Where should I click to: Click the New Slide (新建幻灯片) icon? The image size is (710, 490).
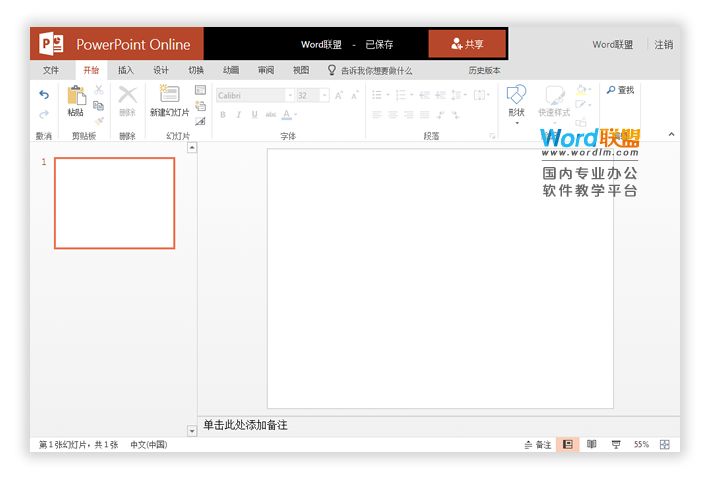pos(169,95)
